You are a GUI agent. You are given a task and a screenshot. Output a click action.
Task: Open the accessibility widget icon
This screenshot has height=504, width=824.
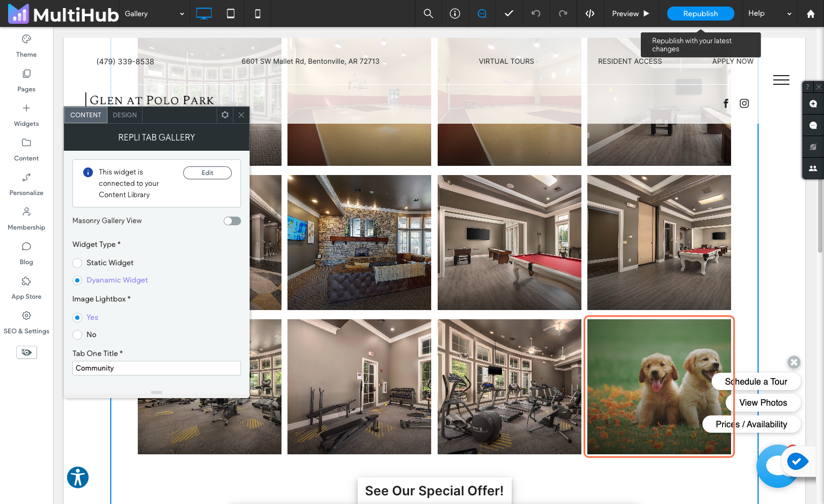pos(78,478)
